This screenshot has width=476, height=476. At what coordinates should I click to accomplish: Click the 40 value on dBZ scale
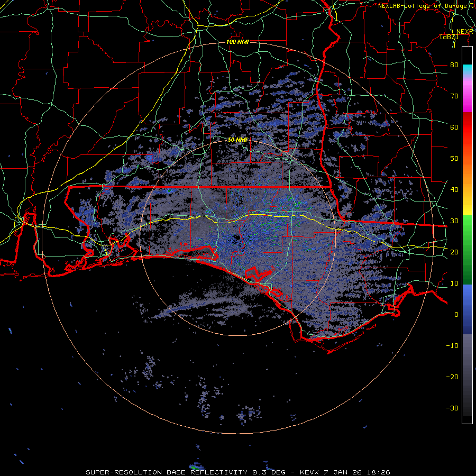(x=454, y=190)
